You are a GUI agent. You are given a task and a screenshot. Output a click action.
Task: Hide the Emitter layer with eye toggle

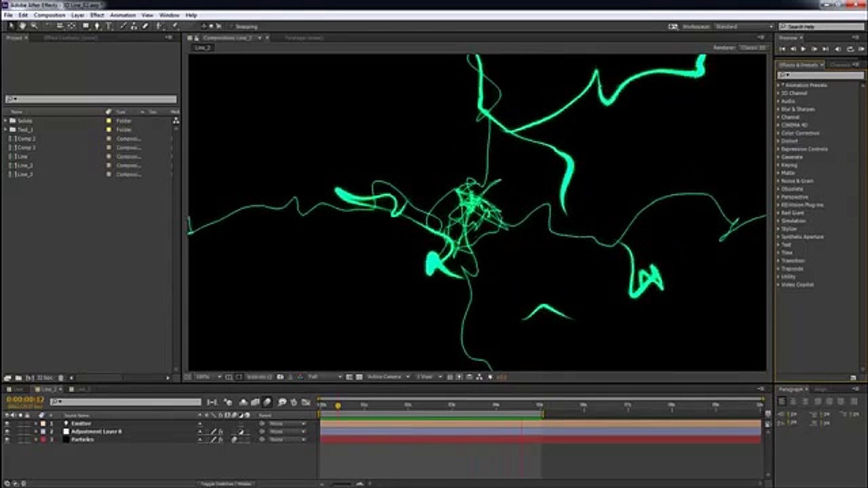point(7,423)
